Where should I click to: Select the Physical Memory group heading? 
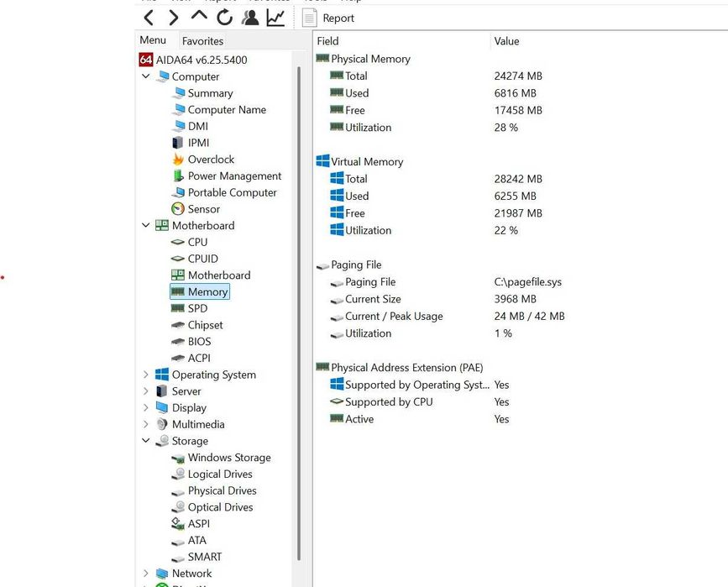[x=370, y=59]
